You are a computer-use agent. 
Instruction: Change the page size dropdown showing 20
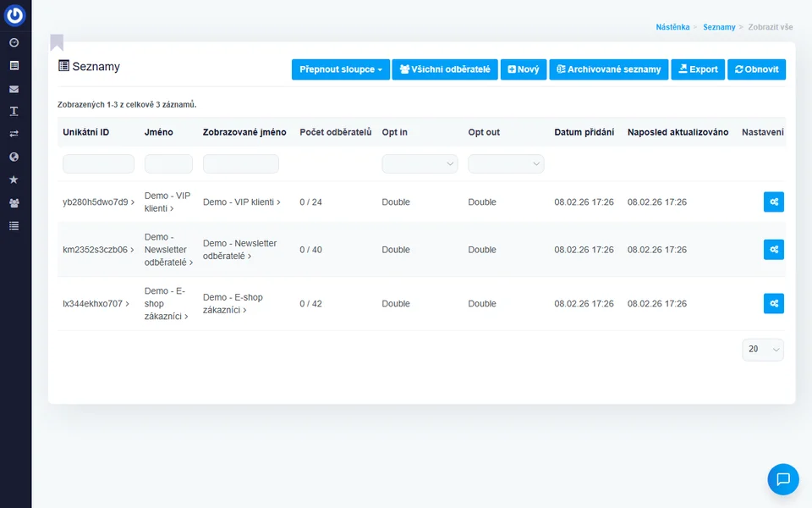tap(762, 350)
